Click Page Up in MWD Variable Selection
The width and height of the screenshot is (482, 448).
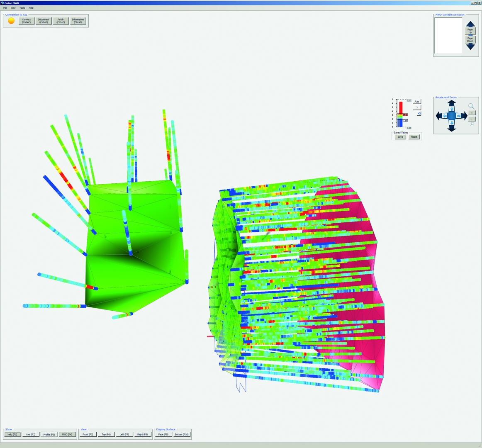470,30
